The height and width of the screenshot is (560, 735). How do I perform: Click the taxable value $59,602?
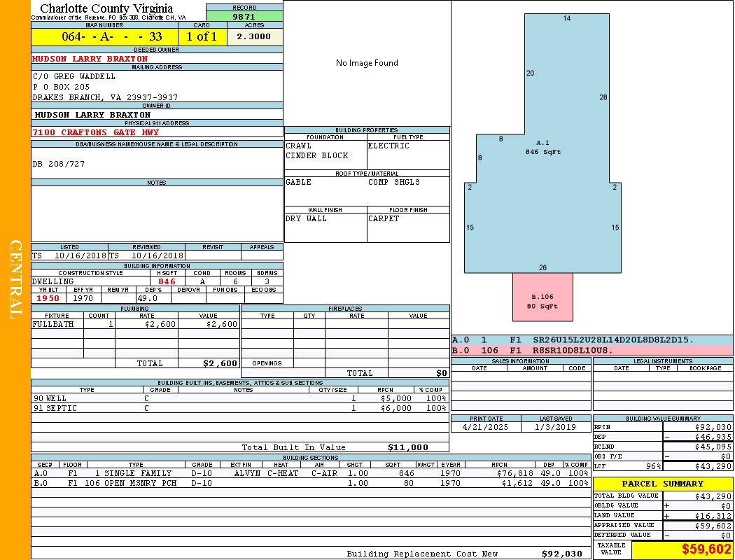[x=706, y=550]
